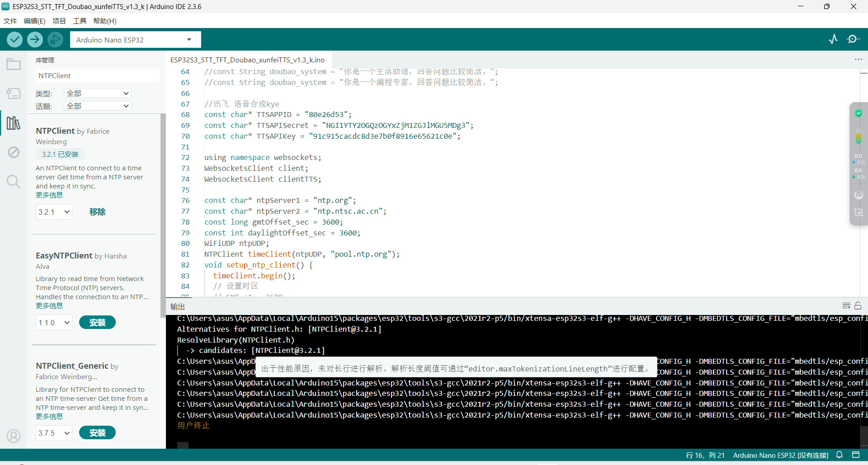Click the line 82 setup_ntp_client code
The height and width of the screenshot is (465, 868).
tap(259, 265)
